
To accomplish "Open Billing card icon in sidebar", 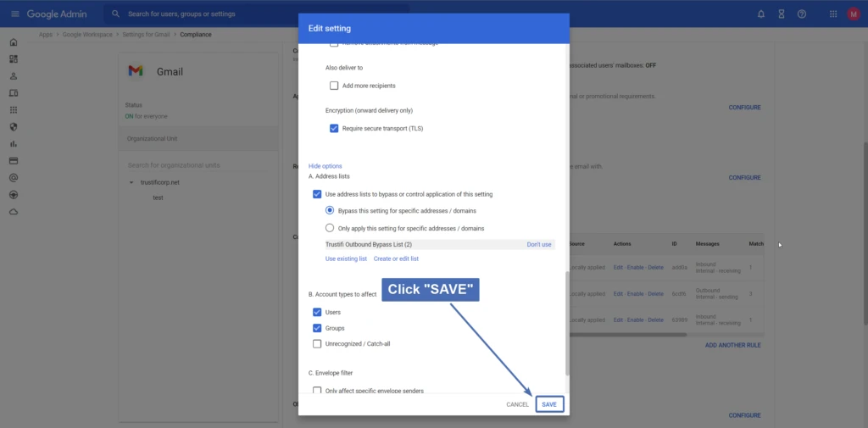I will coord(14,160).
